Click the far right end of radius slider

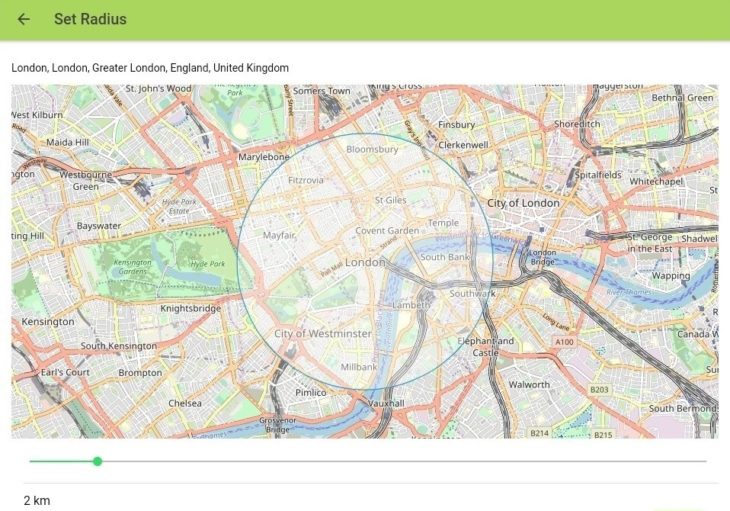point(705,461)
